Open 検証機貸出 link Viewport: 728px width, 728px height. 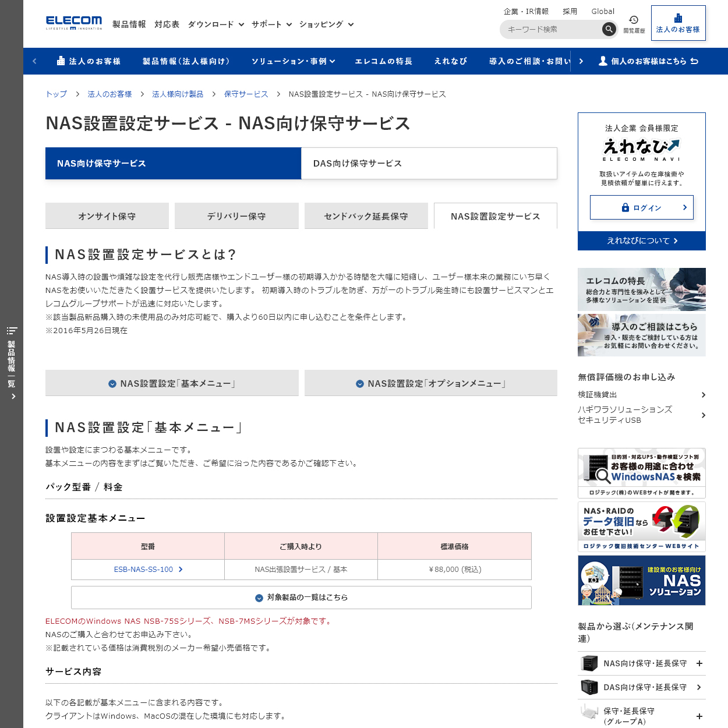pos(642,395)
